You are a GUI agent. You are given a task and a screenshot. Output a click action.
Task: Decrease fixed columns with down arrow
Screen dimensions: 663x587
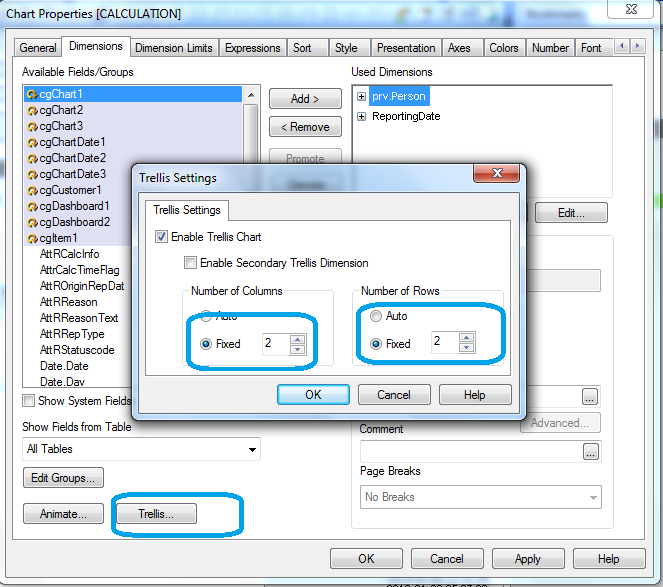[298, 349]
